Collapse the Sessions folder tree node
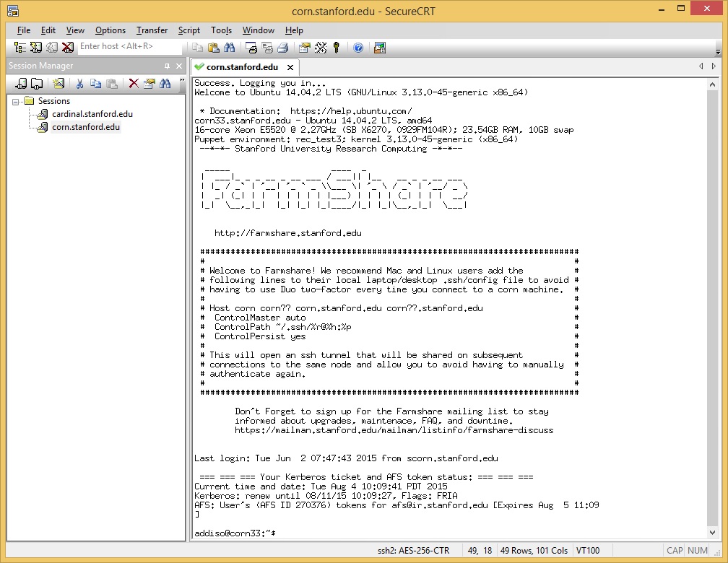 pos(16,101)
